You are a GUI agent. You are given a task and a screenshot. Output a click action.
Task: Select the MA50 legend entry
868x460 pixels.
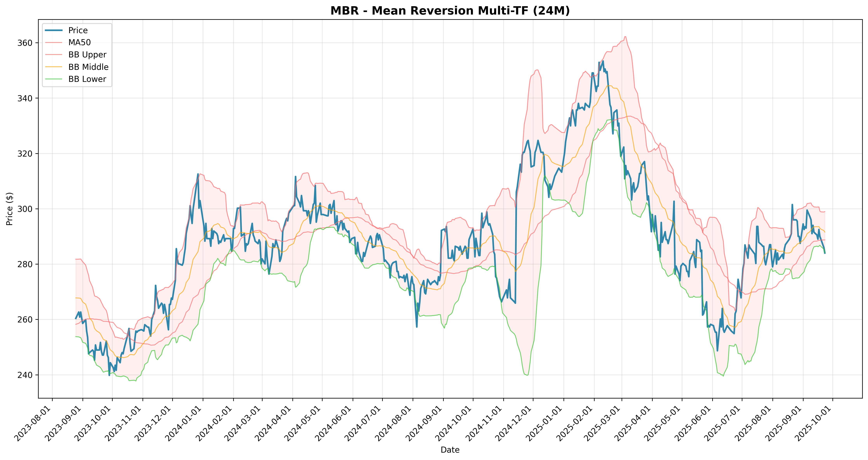[x=80, y=42]
